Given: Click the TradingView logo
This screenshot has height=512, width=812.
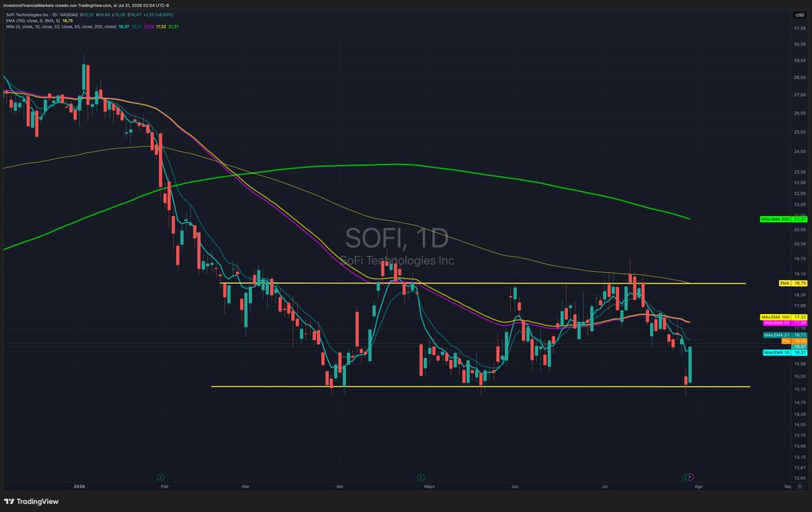Looking at the screenshot, I should point(32,501).
